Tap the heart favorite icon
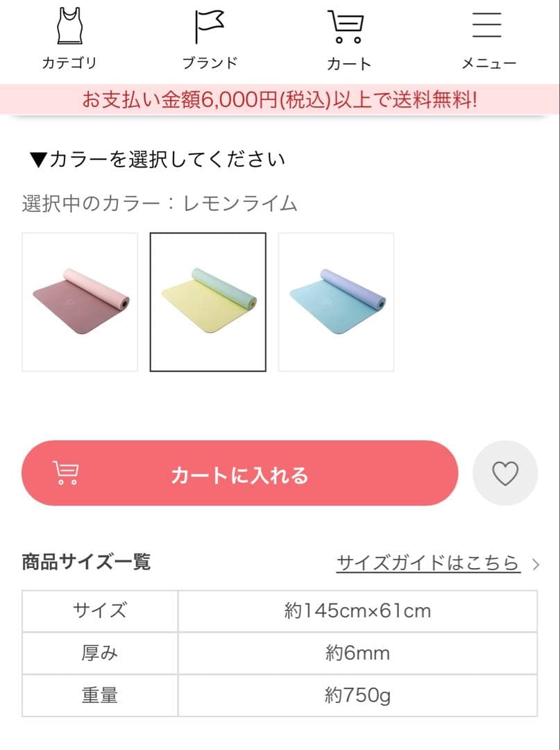This screenshot has height=750, width=560. pyautogui.click(x=504, y=473)
